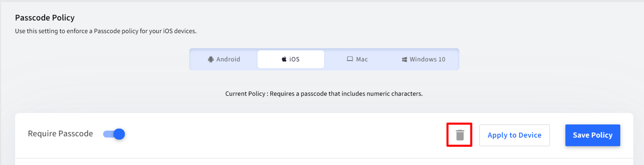Click the laptop icon beside Mac
The image size is (644, 165).
(350, 59)
